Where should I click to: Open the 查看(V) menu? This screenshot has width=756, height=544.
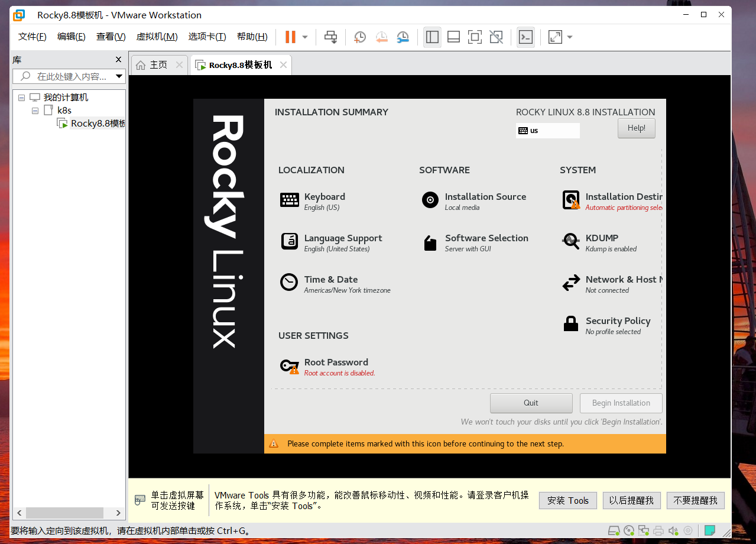click(111, 37)
